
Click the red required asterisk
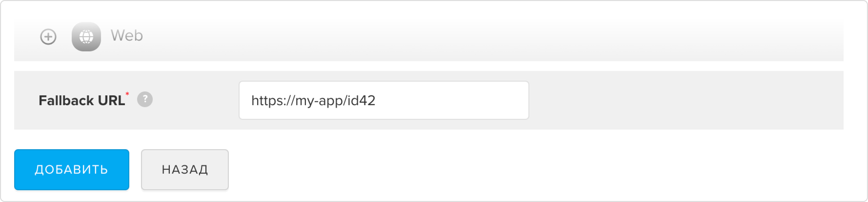point(127,94)
